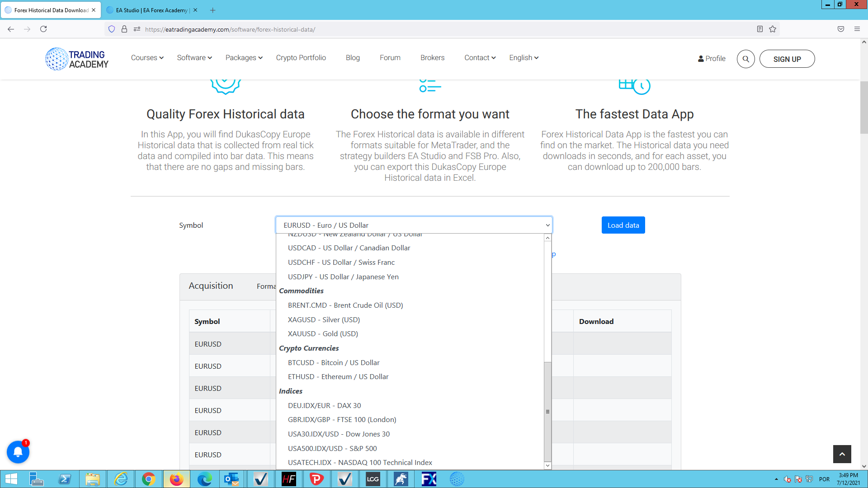This screenshot has height=488, width=868.
Task: Open Internet Explorer from the taskbar
Action: (x=121, y=479)
